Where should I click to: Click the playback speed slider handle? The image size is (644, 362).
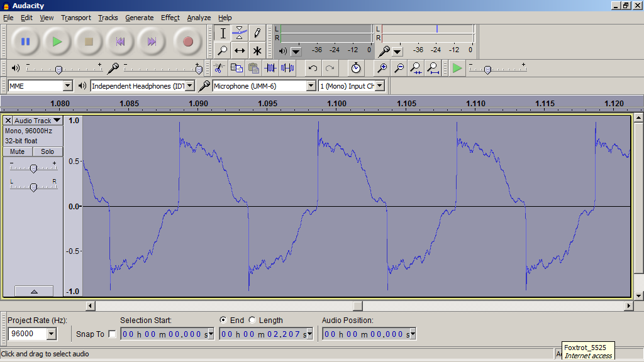click(487, 70)
